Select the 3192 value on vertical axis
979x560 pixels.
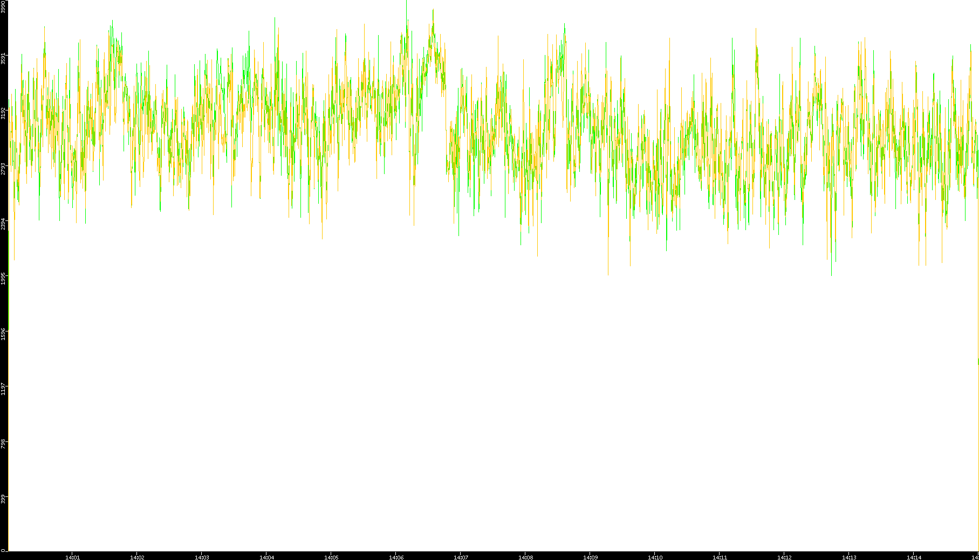point(4,113)
